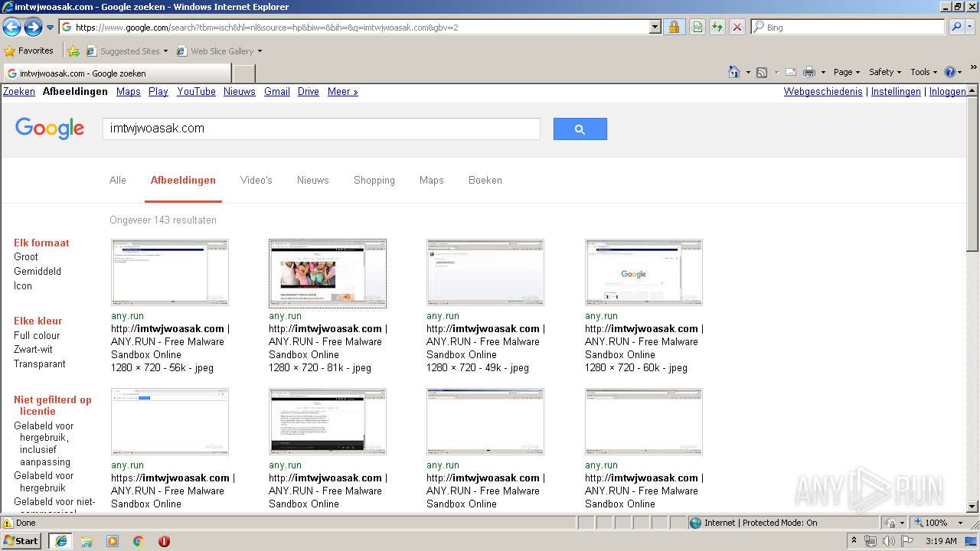Screen dimensions: 980x551
Task: Open the YouTube link
Action: (196, 91)
